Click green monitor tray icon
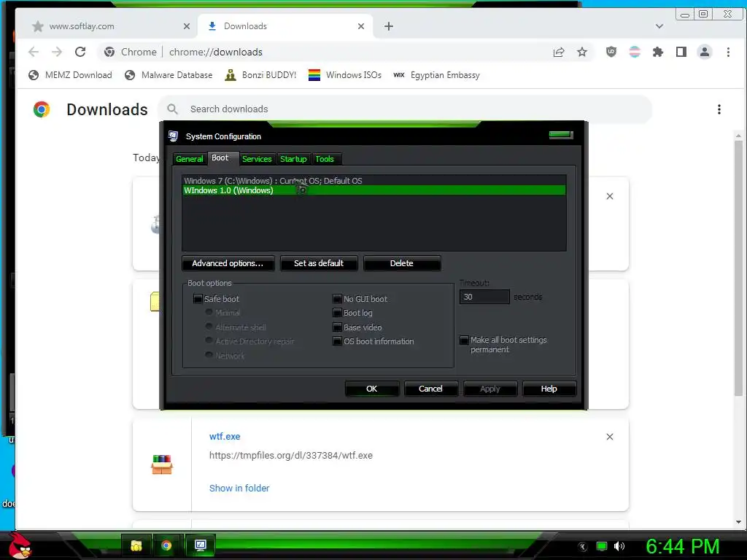Screen dimensions: 747x560 click(x=602, y=546)
